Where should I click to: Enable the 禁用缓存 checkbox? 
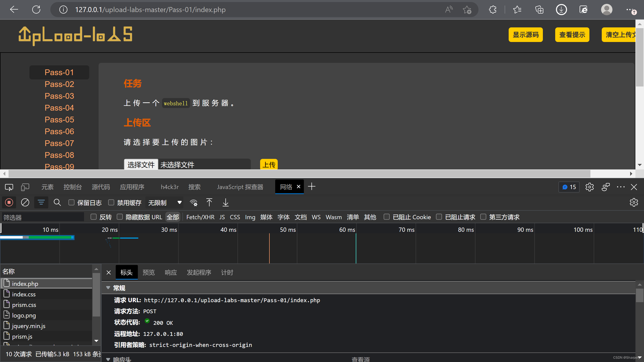tap(111, 202)
